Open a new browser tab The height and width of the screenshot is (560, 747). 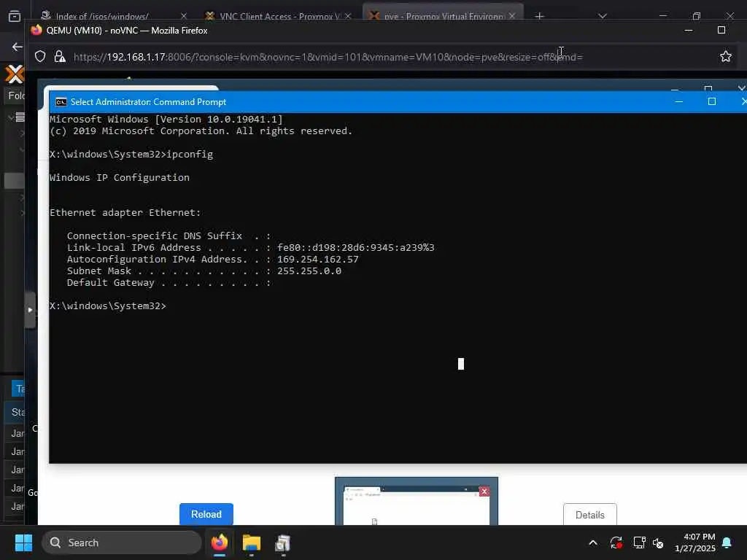point(539,16)
